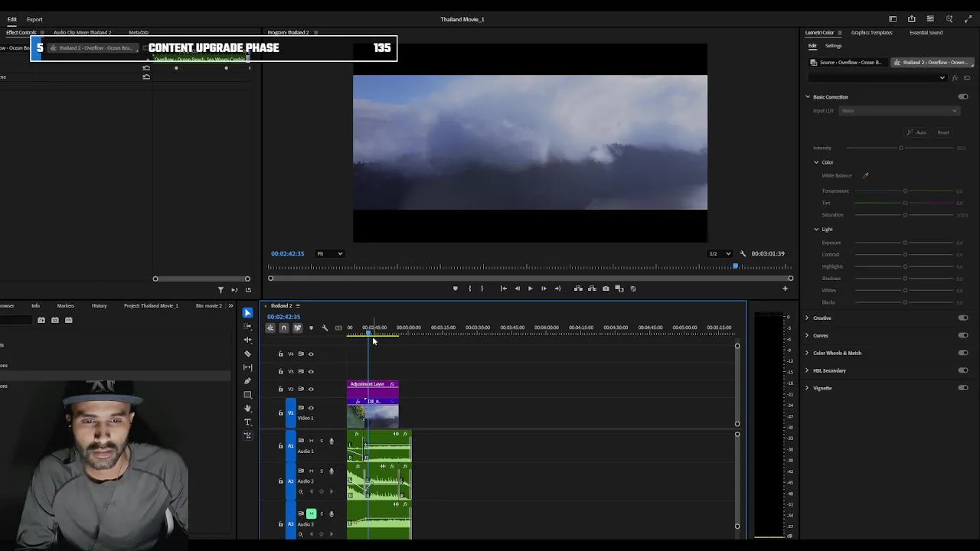Image resolution: width=980 pixels, height=551 pixels.
Task: Open the 1/2 playback resolution dropdown
Action: click(x=720, y=253)
